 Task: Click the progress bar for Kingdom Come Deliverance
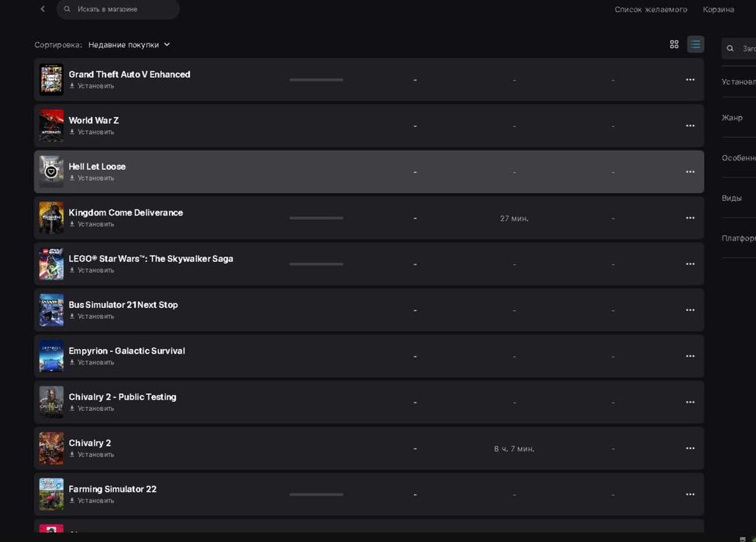coord(316,218)
